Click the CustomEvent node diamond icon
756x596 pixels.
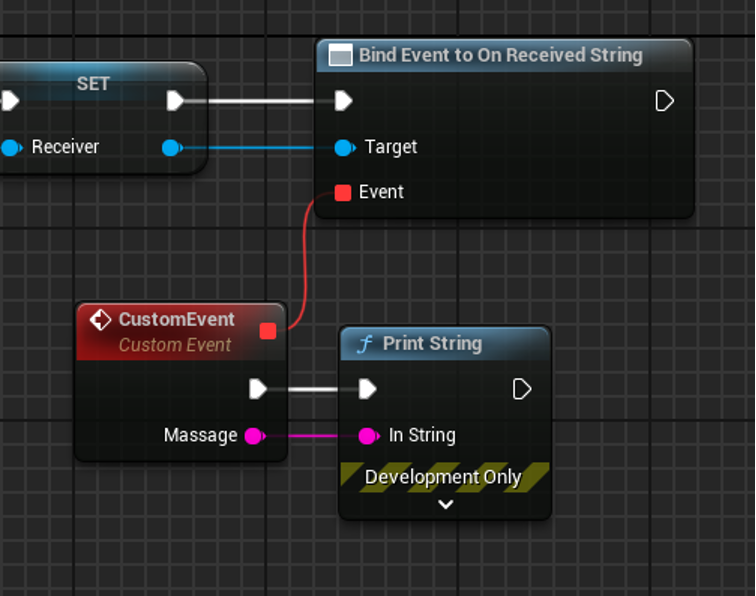pyautogui.click(x=100, y=320)
